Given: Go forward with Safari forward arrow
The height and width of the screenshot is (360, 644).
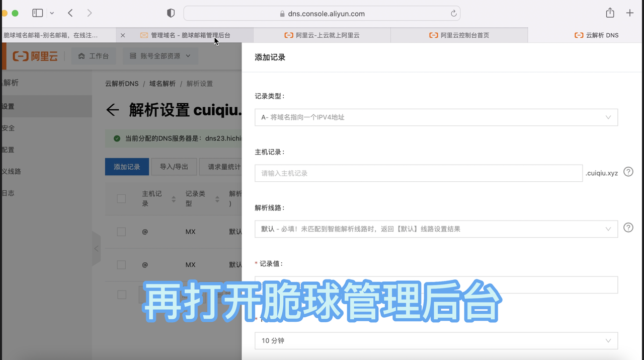Looking at the screenshot, I should (x=89, y=13).
